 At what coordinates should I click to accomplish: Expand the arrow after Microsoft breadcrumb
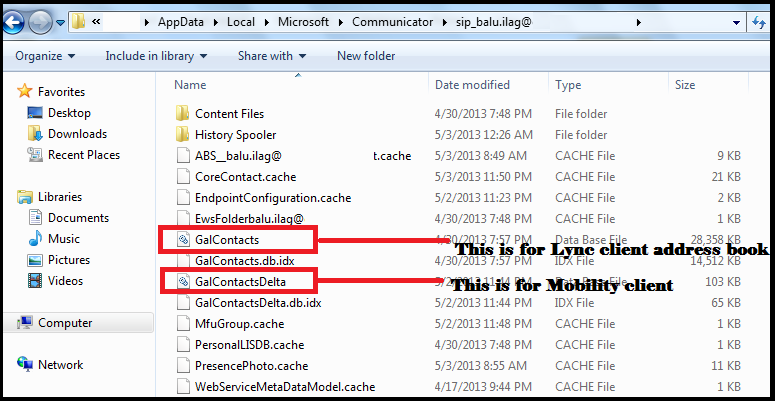click(341, 22)
